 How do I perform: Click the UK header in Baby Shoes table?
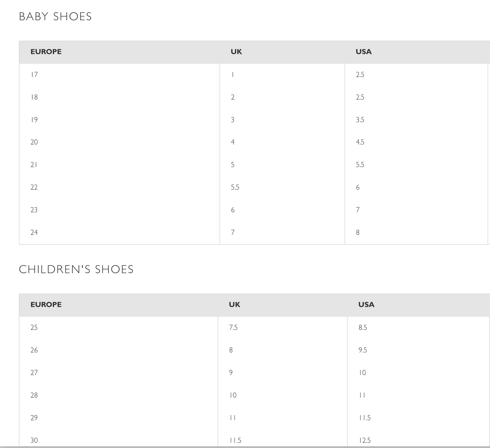(236, 52)
